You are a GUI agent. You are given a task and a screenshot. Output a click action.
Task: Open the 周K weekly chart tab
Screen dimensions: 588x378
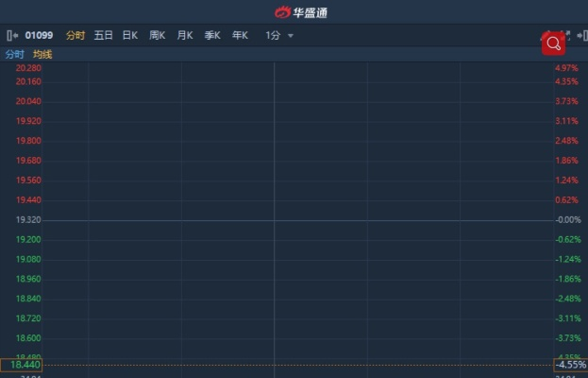158,36
